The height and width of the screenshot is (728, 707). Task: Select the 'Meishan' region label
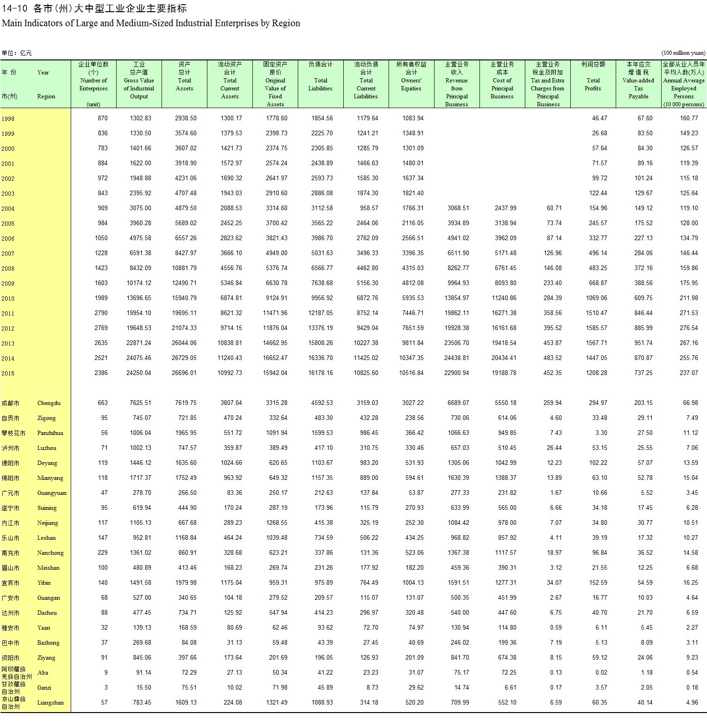tap(48, 568)
